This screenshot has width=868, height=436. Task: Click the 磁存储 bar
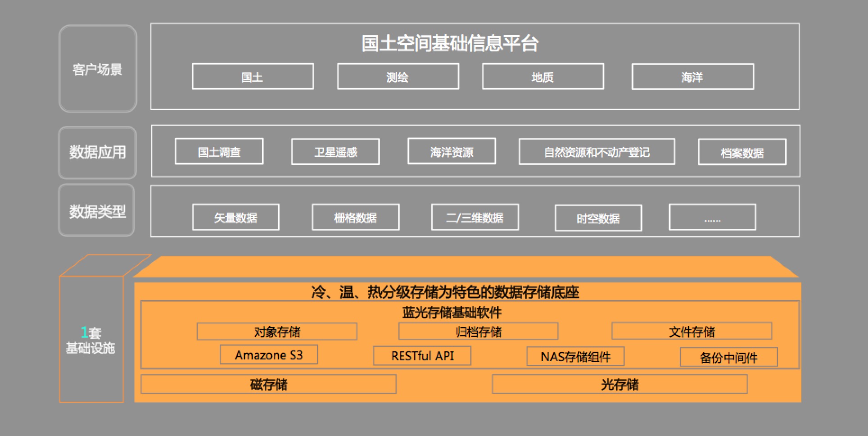coord(269,384)
